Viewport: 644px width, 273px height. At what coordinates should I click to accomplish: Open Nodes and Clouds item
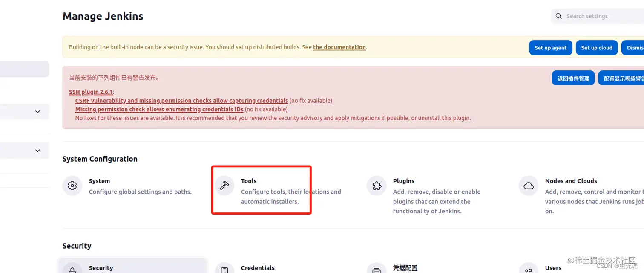[x=581, y=196]
